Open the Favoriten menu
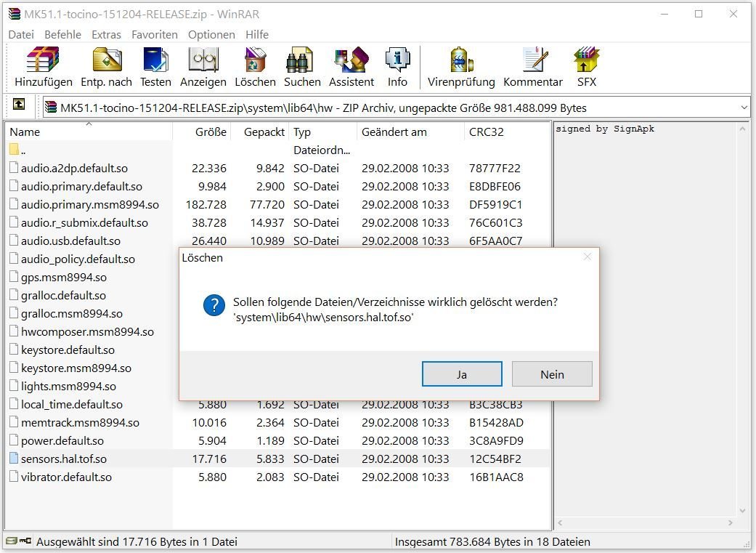The height and width of the screenshot is (553, 756). tap(154, 35)
